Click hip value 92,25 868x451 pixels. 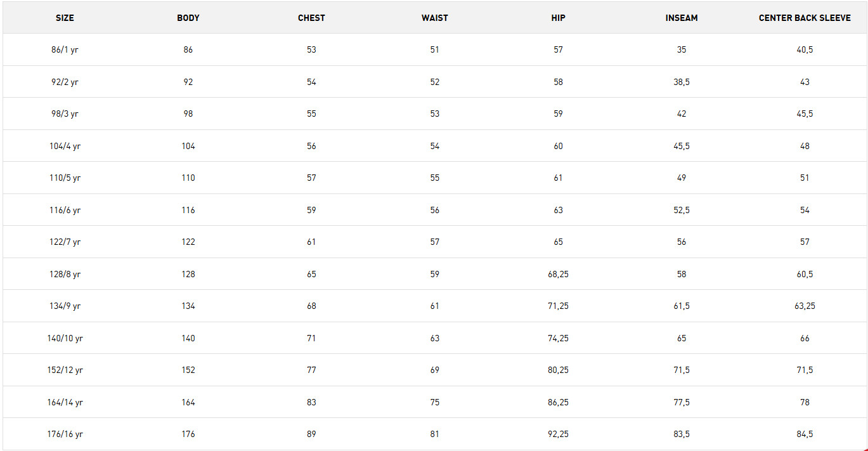(558, 434)
